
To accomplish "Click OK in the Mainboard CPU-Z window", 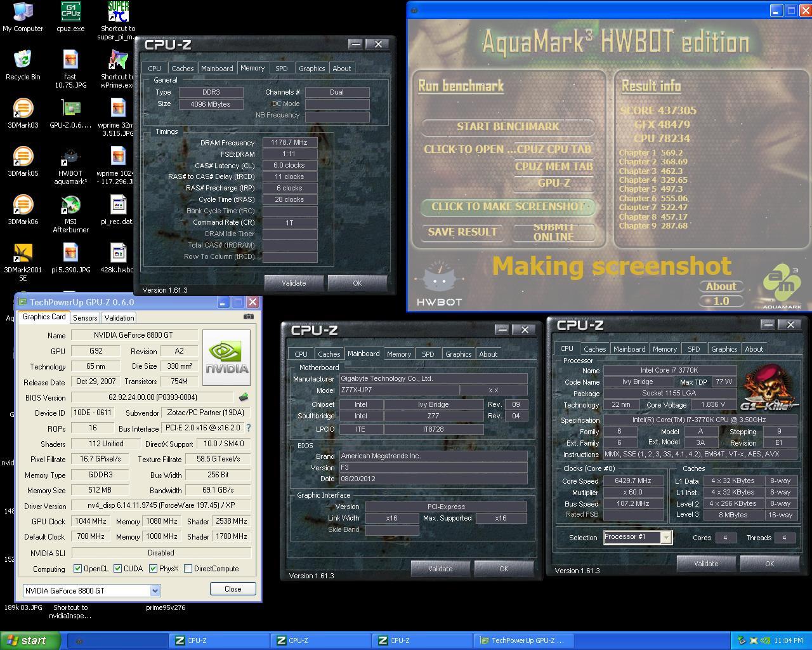I will (504, 569).
